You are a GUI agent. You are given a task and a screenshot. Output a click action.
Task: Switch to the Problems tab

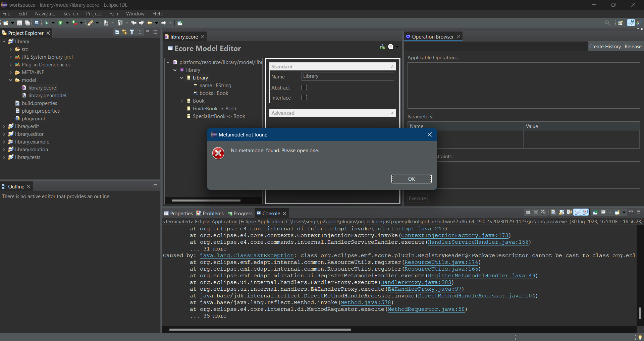(x=210, y=213)
